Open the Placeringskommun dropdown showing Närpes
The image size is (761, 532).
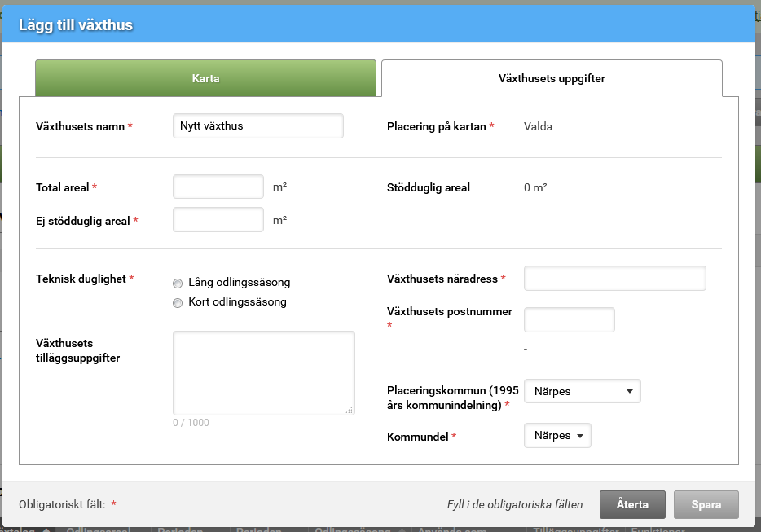[582, 392]
